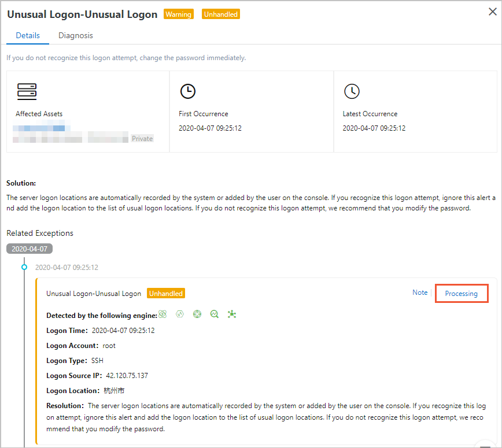This screenshot has height=448, width=502.
Task: Click the Related Exceptions heading
Action: tap(40, 234)
